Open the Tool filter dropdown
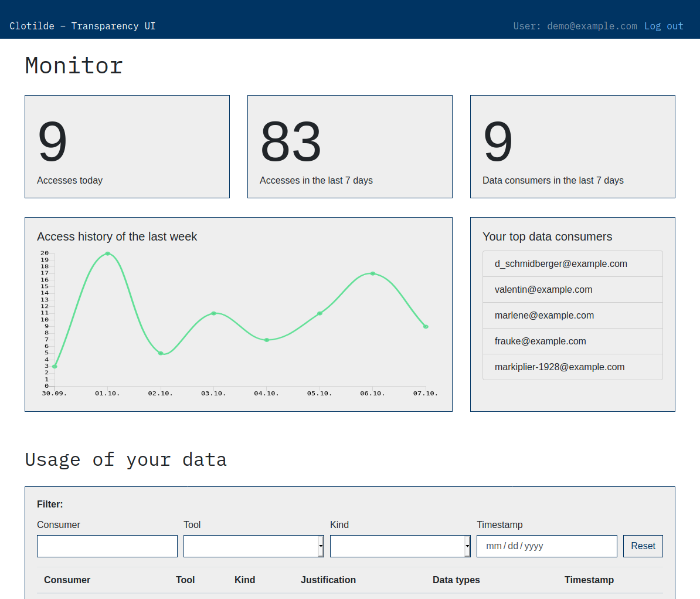 pyautogui.click(x=253, y=546)
